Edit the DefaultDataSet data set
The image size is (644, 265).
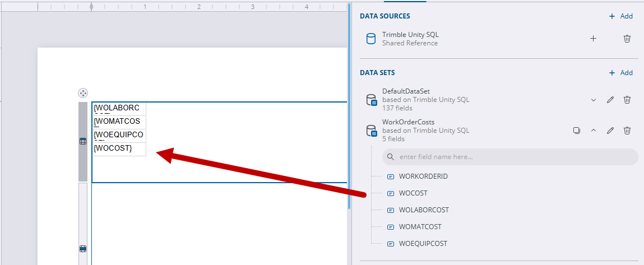(610, 100)
